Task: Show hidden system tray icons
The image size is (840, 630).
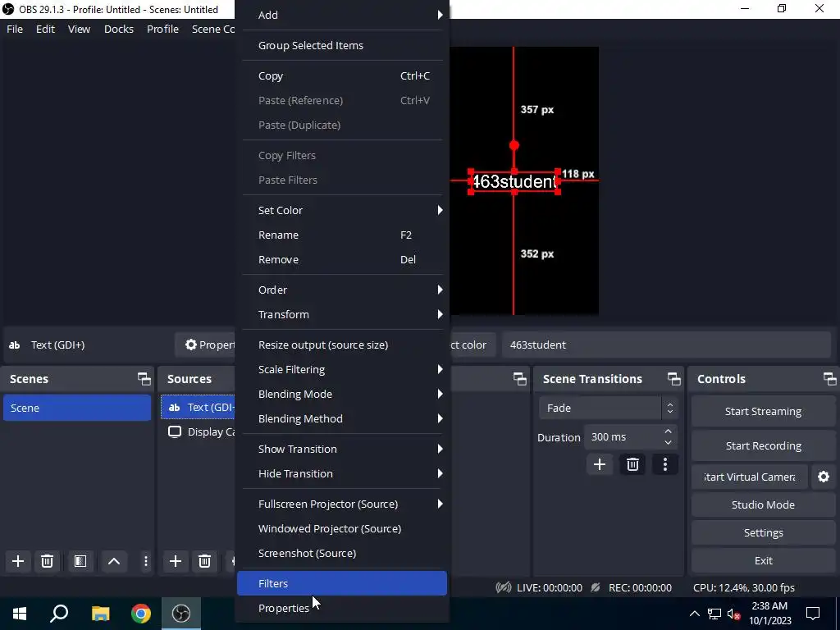Action: pyautogui.click(x=694, y=614)
